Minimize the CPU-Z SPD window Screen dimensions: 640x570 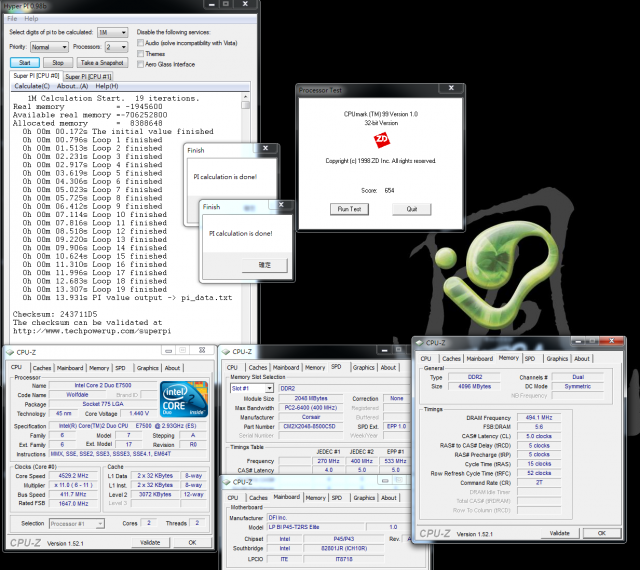click(384, 350)
